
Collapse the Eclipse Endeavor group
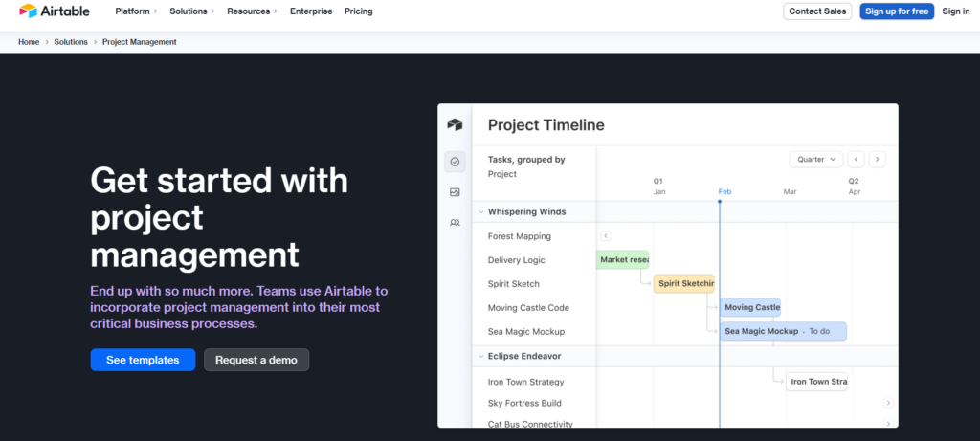(x=480, y=356)
